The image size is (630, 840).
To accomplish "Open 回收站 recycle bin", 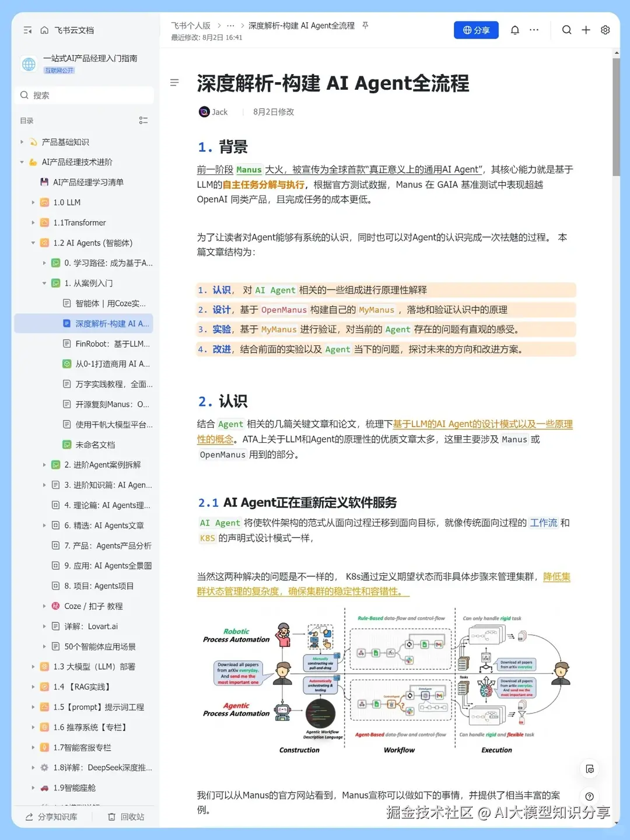I will [126, 817].
